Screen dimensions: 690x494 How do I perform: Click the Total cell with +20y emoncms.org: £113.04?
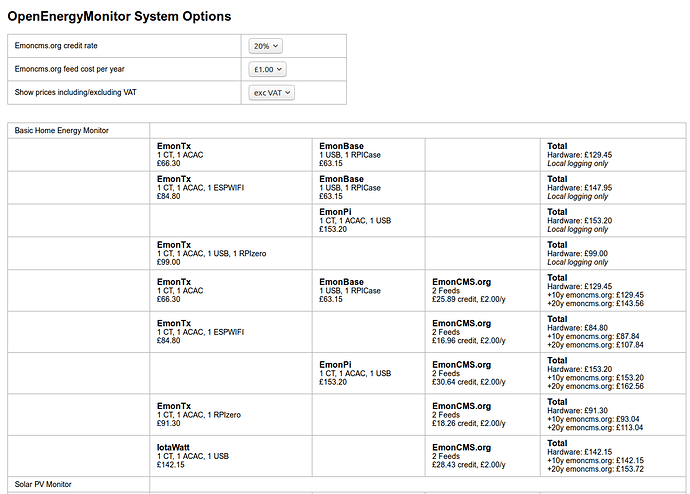[x=613, y=415]
